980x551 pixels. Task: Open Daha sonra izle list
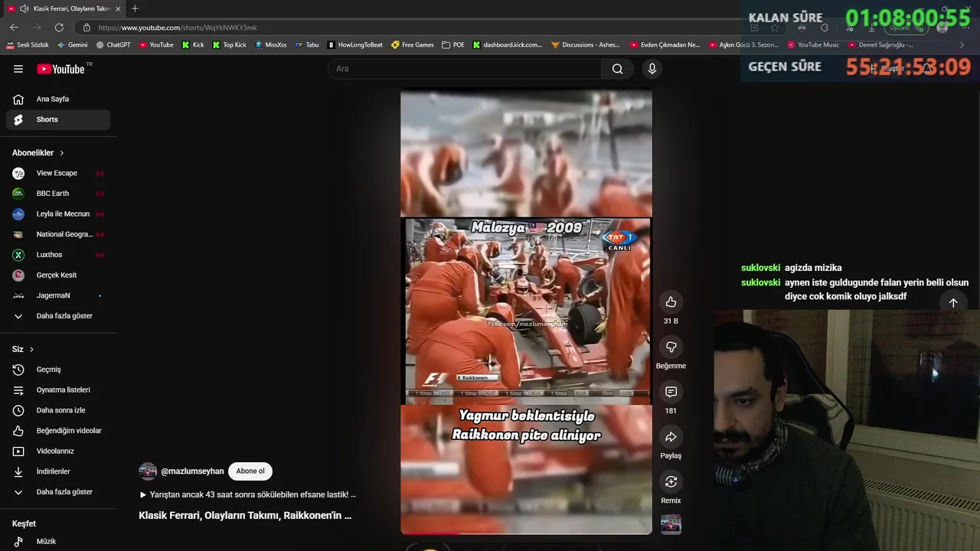click(58, 410)
